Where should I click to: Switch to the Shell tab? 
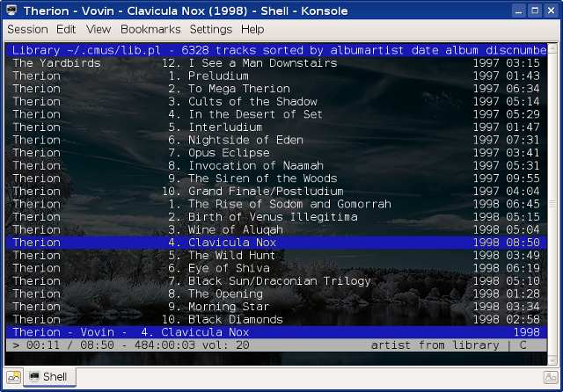[49, 376]
